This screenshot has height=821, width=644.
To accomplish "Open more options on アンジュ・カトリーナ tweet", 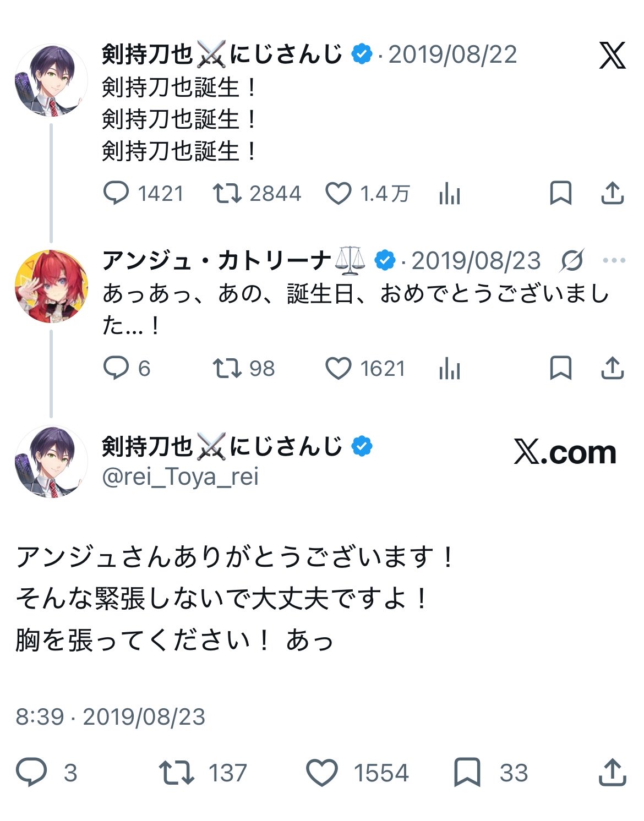I will pyautogui.click(x=614, y=260).
